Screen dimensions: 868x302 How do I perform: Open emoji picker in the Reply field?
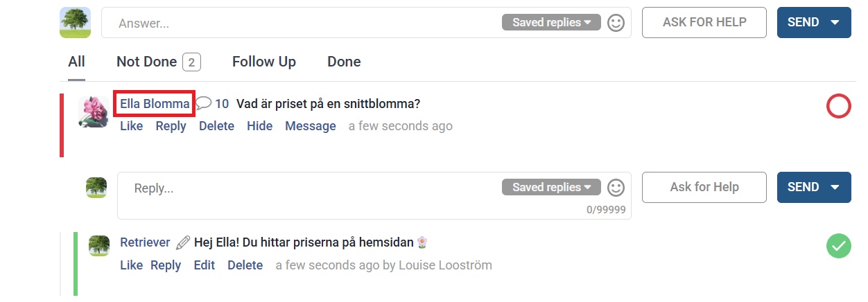click(x=616, y=188)
